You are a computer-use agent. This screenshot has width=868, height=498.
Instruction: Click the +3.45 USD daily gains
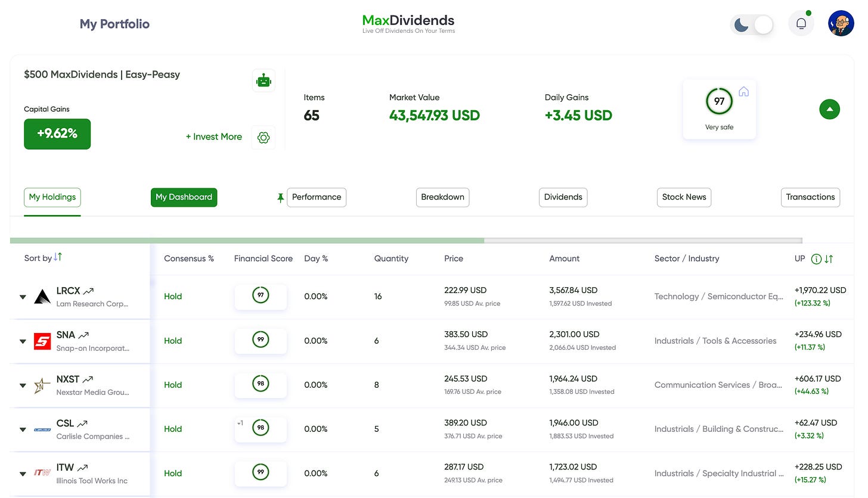tap(578, 116)
